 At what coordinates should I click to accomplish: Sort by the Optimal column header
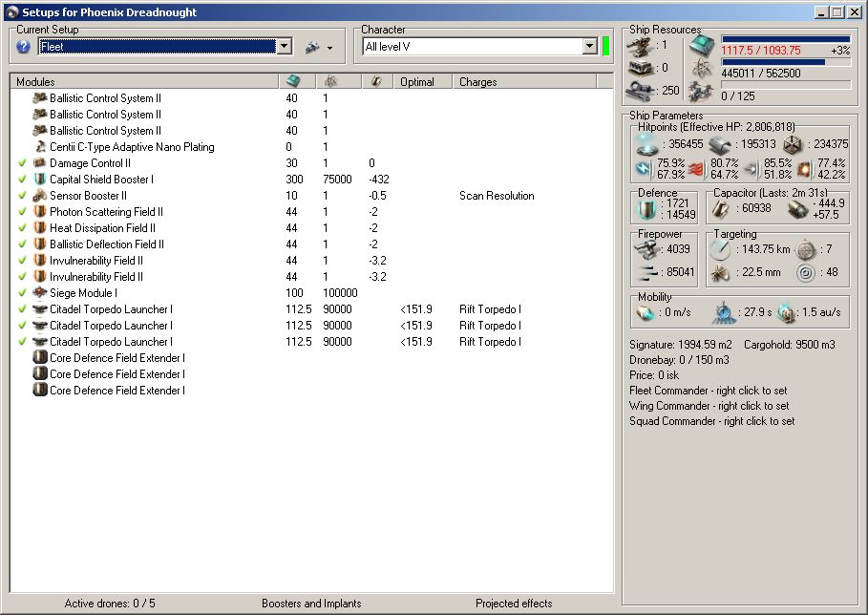[422, 81]
